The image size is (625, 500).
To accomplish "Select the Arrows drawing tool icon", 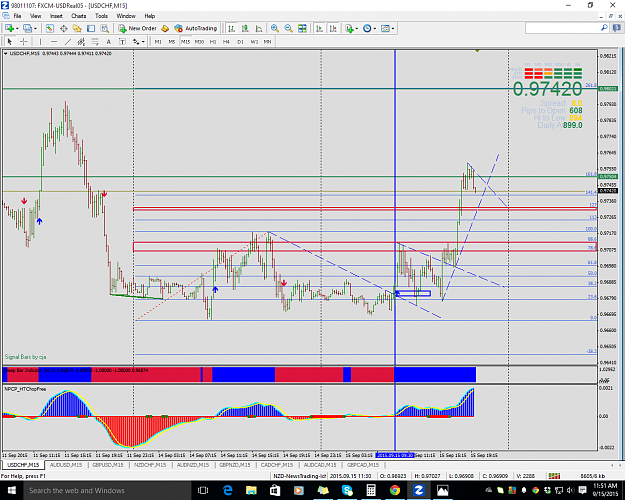I will [136, 41].
